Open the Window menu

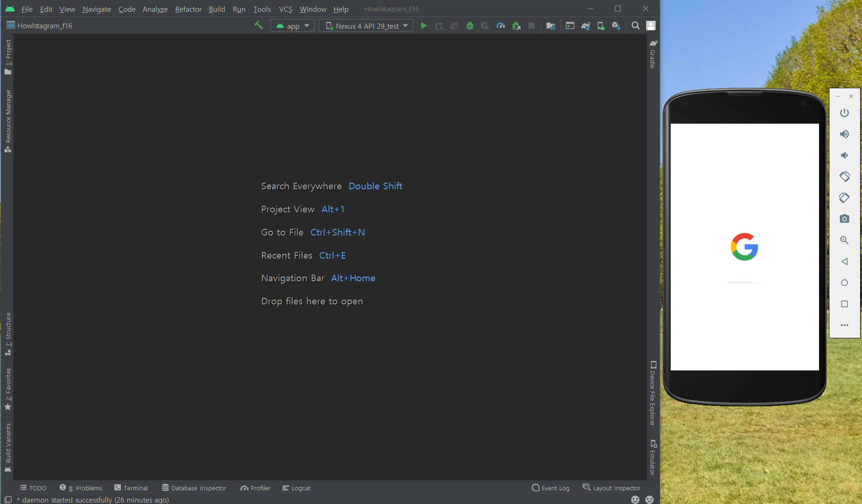(313, 9)
